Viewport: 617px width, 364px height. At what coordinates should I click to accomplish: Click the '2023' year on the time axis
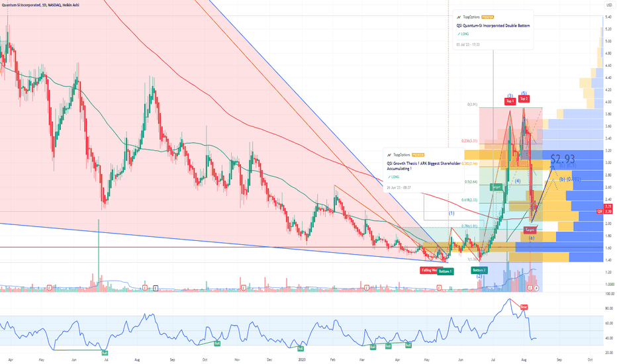(x=302, y=359)
